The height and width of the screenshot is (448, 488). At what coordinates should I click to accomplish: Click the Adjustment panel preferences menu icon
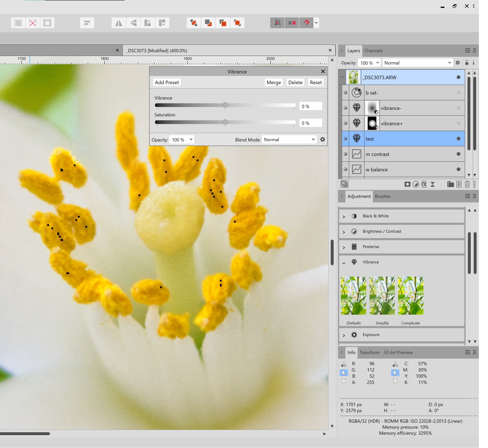468,196
